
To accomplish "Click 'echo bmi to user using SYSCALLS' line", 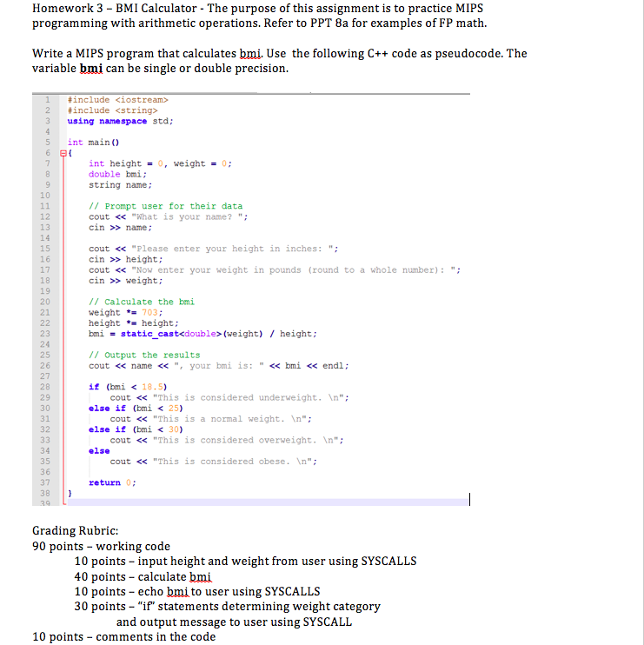I will [x=197, y=592].
